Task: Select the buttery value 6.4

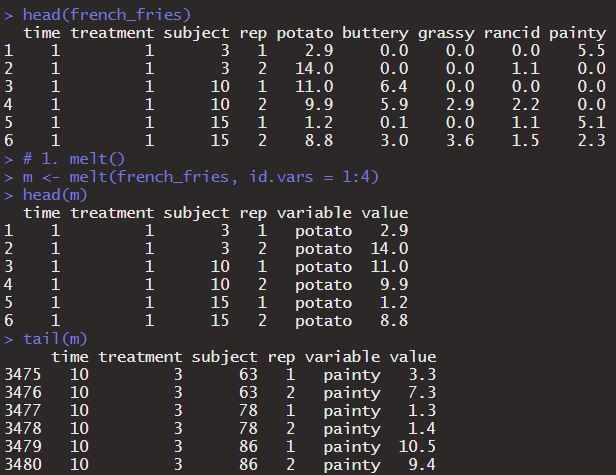Action: 394,86
